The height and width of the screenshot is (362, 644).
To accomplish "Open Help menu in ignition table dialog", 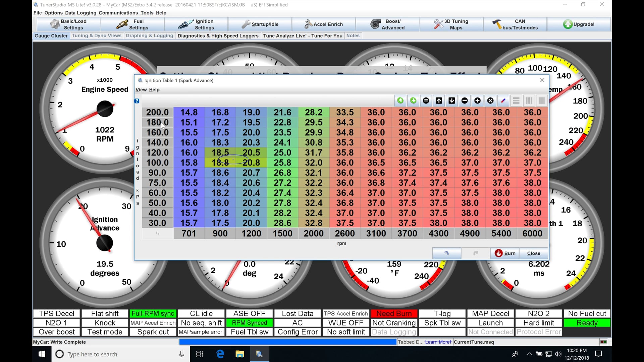I will pyautogui.click(x=154, y=89).
